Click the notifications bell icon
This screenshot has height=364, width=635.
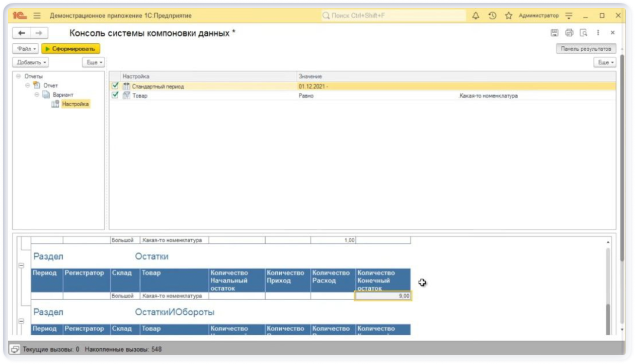coord(475,16)
